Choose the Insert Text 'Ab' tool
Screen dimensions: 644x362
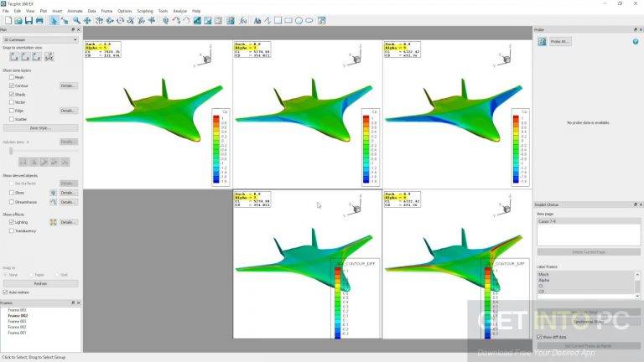click(257, 20)
